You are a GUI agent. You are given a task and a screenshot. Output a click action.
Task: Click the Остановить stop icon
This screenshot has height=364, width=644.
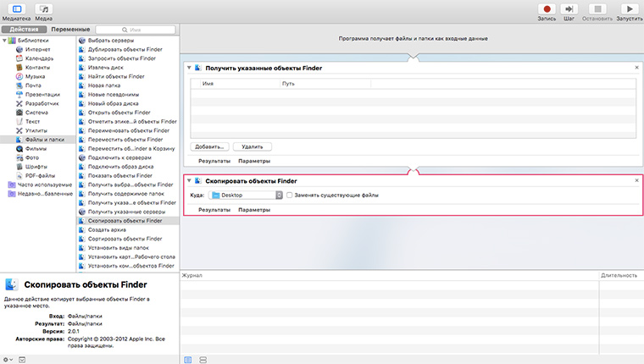(x=597, y=8)
